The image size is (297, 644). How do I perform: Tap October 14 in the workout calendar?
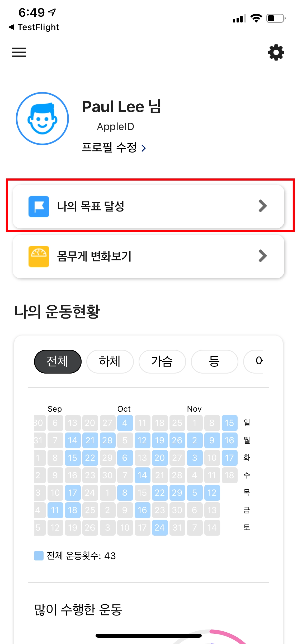pyautogui.click(x=142, y=475)
